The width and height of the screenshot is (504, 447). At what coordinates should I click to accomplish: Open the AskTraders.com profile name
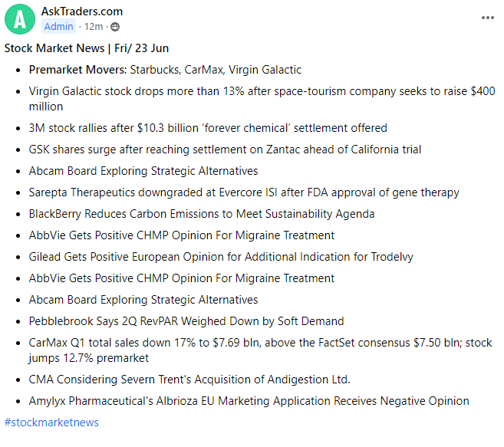[81, 12]
